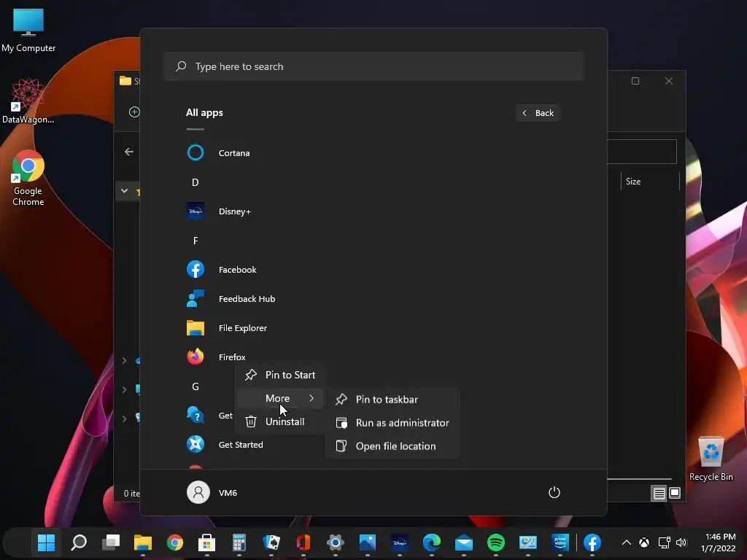Open the power options button
The width and height of the screenshot is (747, 560).
point(554,492)
